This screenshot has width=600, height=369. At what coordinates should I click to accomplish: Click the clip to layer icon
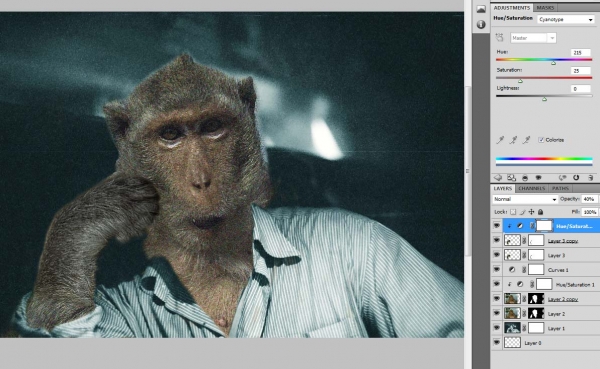pos(525,178)
